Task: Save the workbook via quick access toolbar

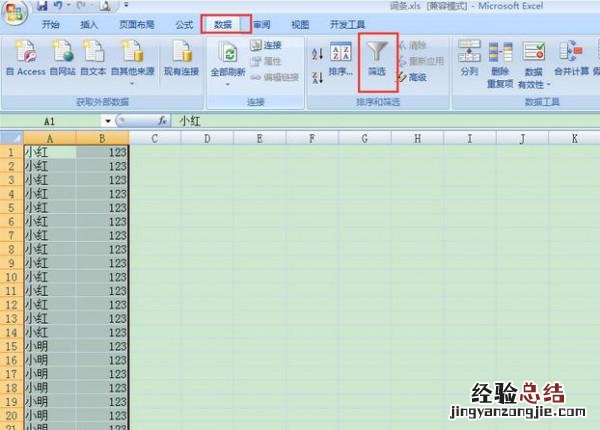Action: click(42, 5)
